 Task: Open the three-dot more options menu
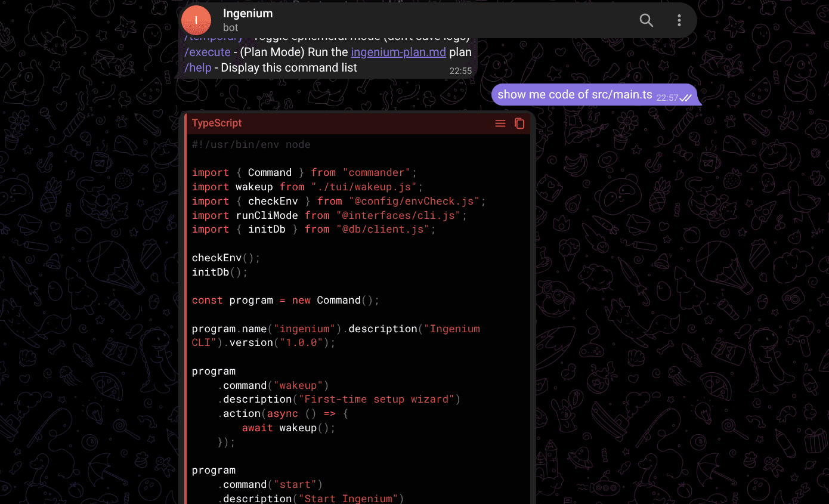(x=679, y=20)
